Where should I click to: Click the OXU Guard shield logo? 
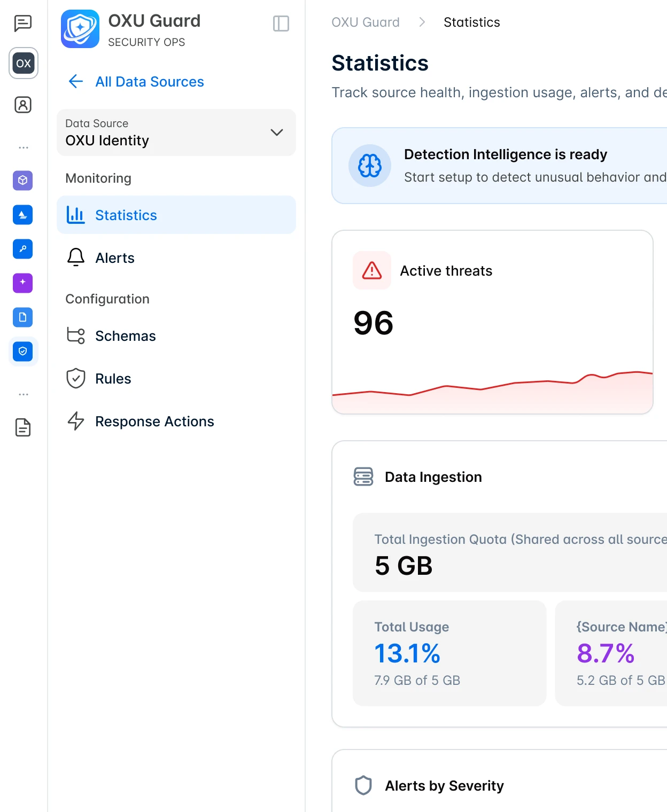coord(80,29)
